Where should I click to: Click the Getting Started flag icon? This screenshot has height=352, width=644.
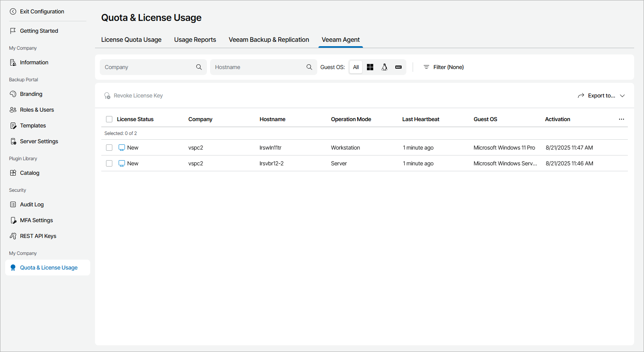click(13, 31)
